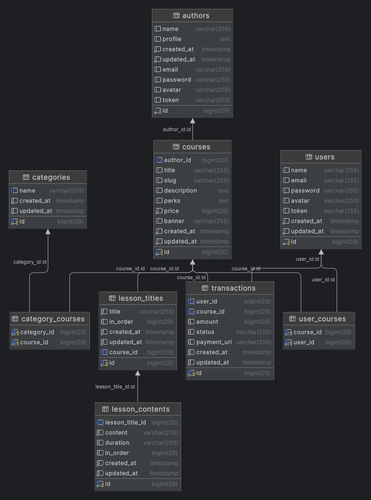Viewport: 371px width, 500px height.
Task: Select the password column in authors table
Action: (192, 80)
